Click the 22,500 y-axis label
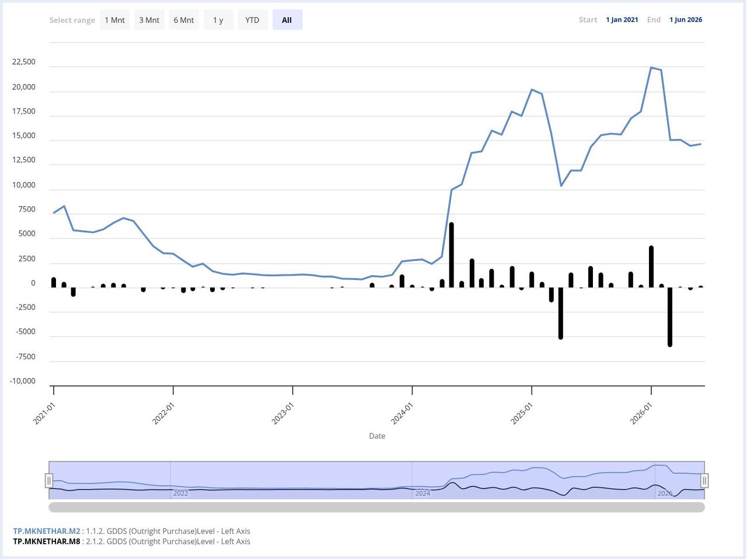Image resolution: width=747 pixels, height=560 pixels. [24, 62]
